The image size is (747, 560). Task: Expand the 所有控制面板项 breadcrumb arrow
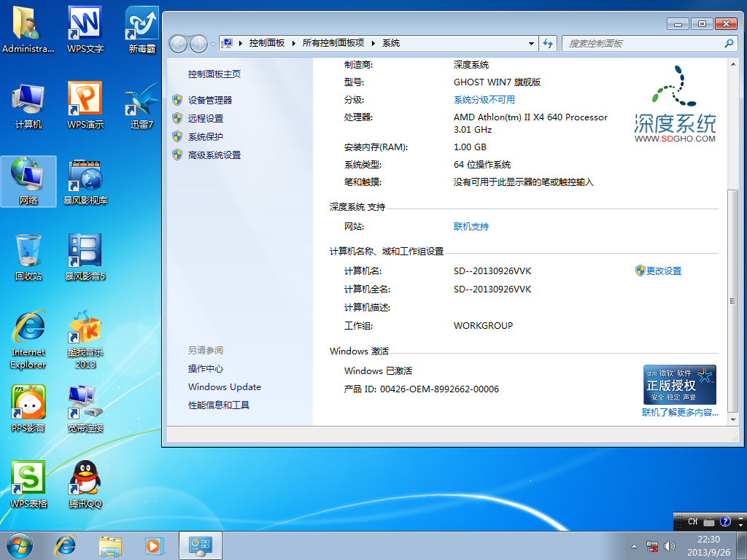coord(373,43)
